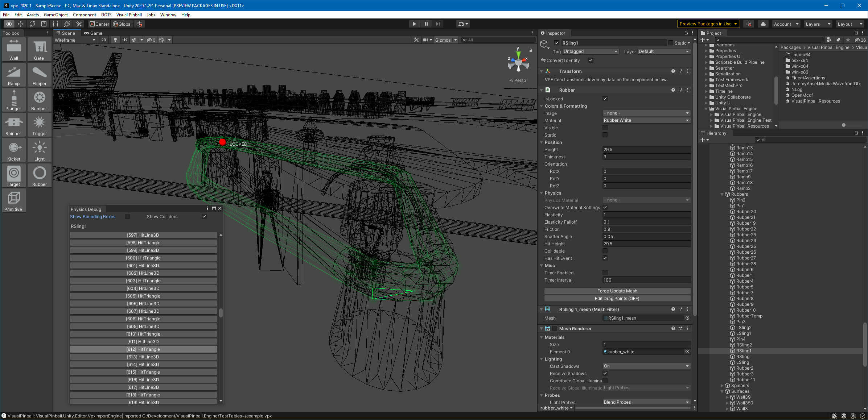Open the Tag dropdown Untagged

click(591, 51)
